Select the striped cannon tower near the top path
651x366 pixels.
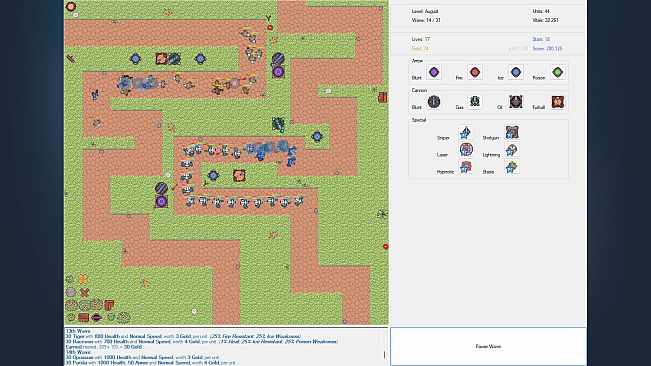[278, 59]
